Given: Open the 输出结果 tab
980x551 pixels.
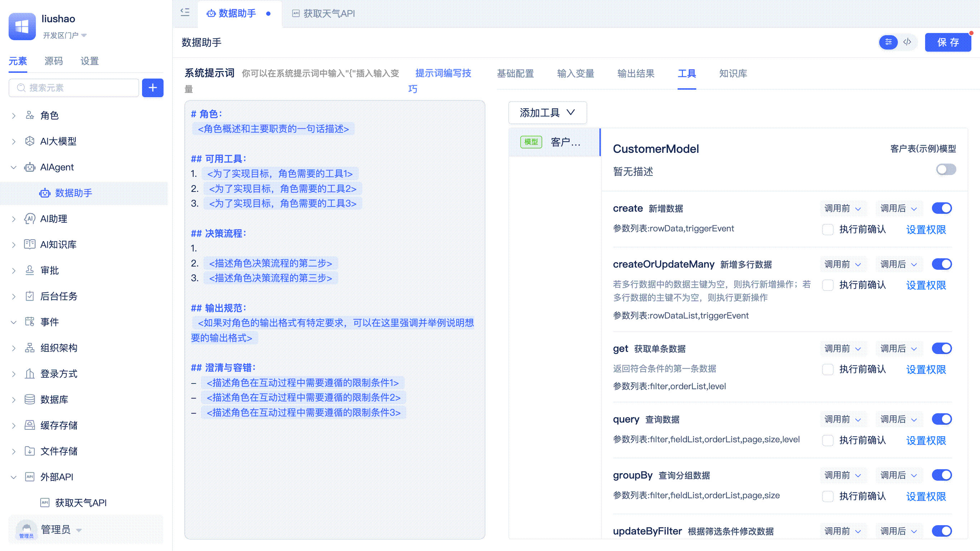Looking at the screenshot, I should [636, 74].
